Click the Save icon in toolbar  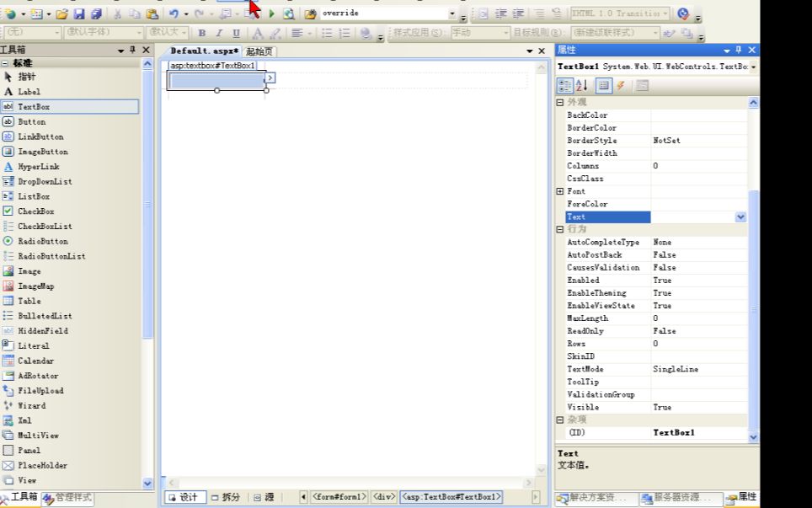78,13
